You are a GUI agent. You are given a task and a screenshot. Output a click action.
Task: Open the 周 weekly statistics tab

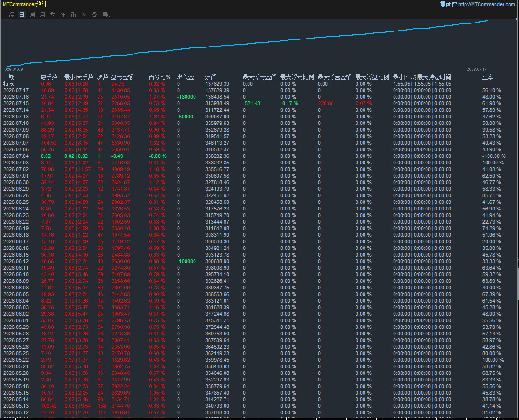point(32,15)
